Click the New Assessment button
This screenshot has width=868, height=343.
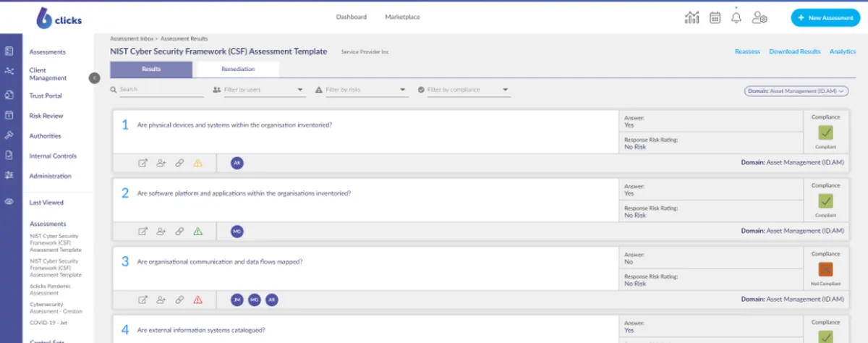(x=825, y=18)
